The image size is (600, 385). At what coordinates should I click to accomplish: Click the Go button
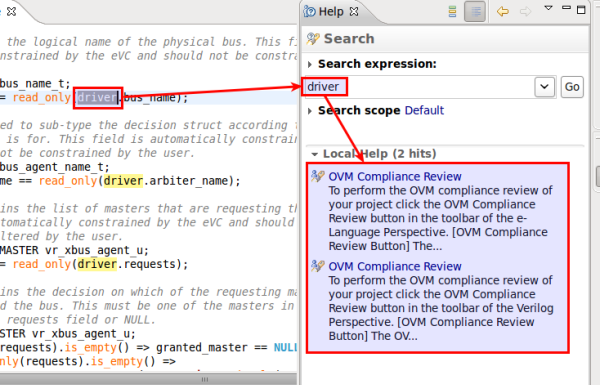tap(572, 87)
